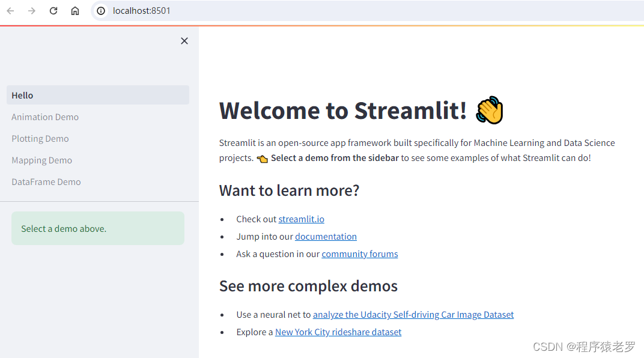This screenshot has width=644, height=358.
Task: Navigate back in the browser
Action: click(10, 10)
